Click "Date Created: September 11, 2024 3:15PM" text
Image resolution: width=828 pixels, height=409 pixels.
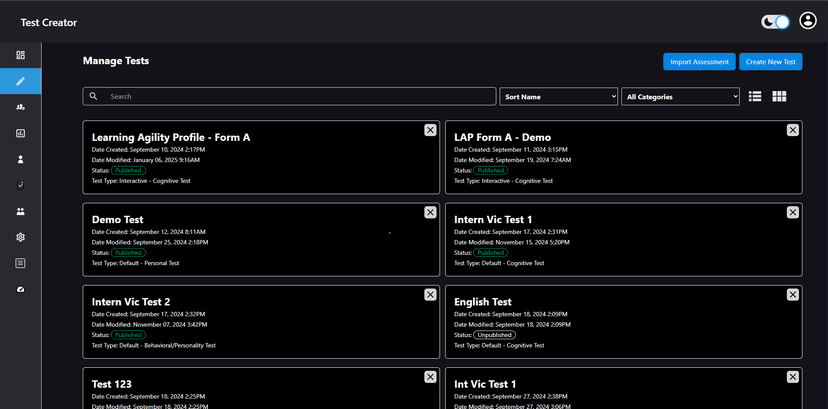pos(511,150)
